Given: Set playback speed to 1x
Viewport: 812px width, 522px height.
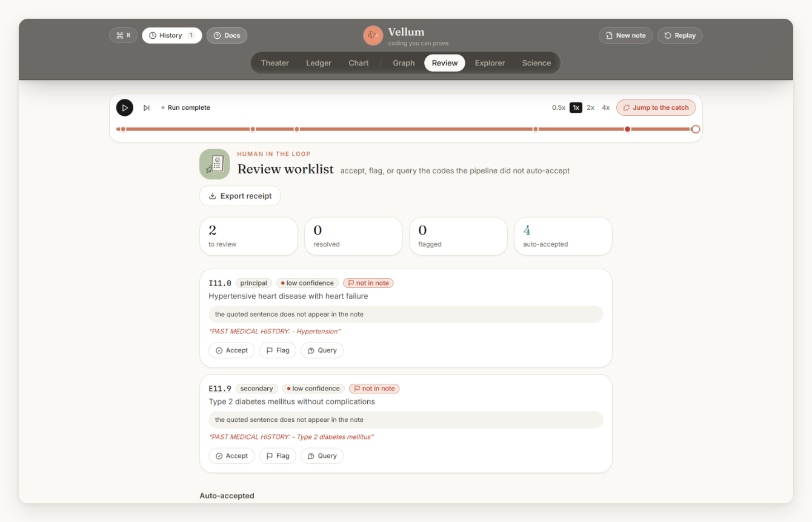Looking at the screenshot, I should [x=576, y=108].
